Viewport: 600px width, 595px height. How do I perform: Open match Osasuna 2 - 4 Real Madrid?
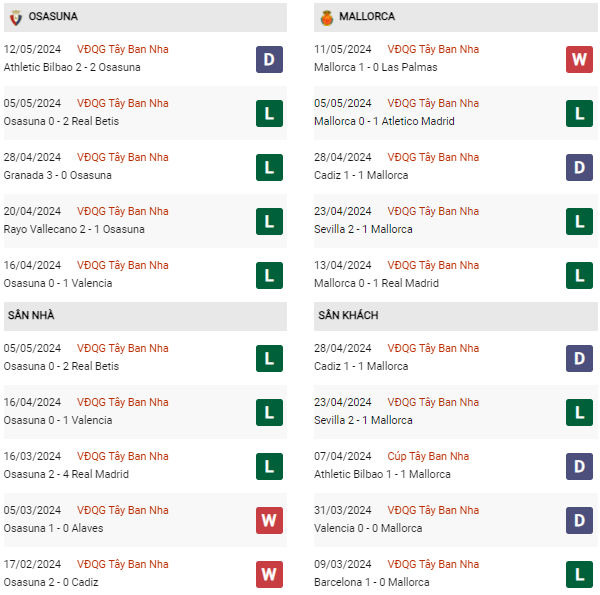coord(66,474)
